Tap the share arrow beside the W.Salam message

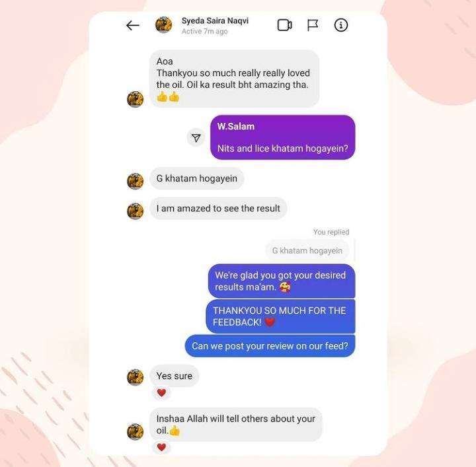196,137
